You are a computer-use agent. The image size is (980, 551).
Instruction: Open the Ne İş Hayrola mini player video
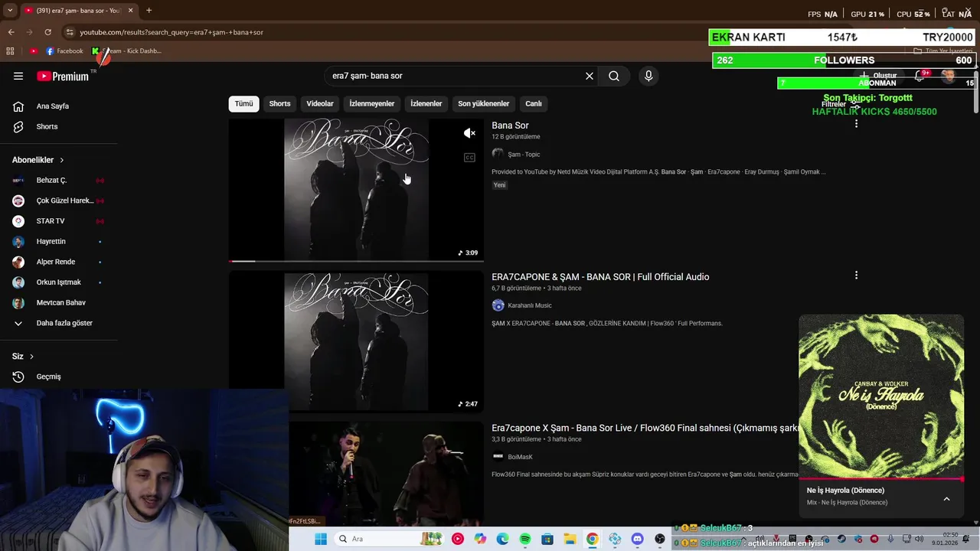coord(881,396)
